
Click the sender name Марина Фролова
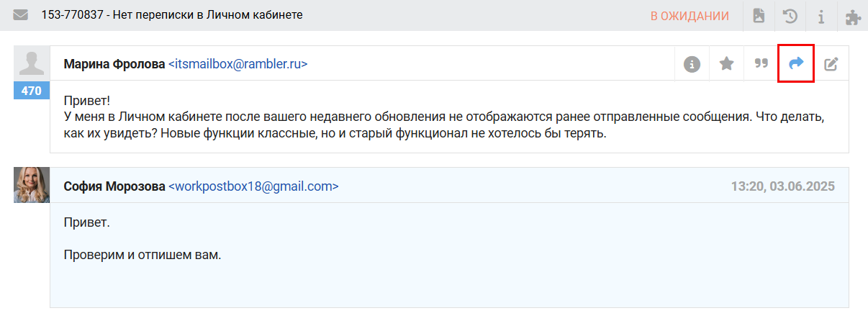pos(114,64)
